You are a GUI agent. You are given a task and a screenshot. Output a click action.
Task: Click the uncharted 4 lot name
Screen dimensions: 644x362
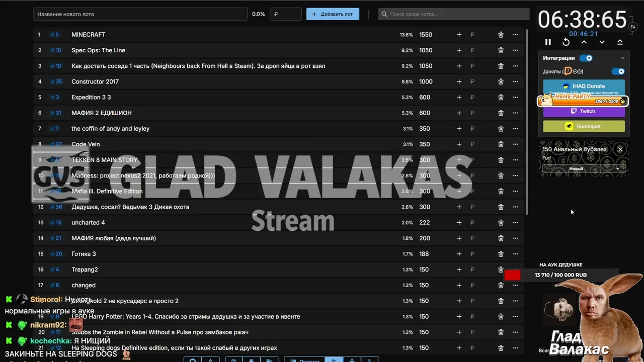(88, 223)
